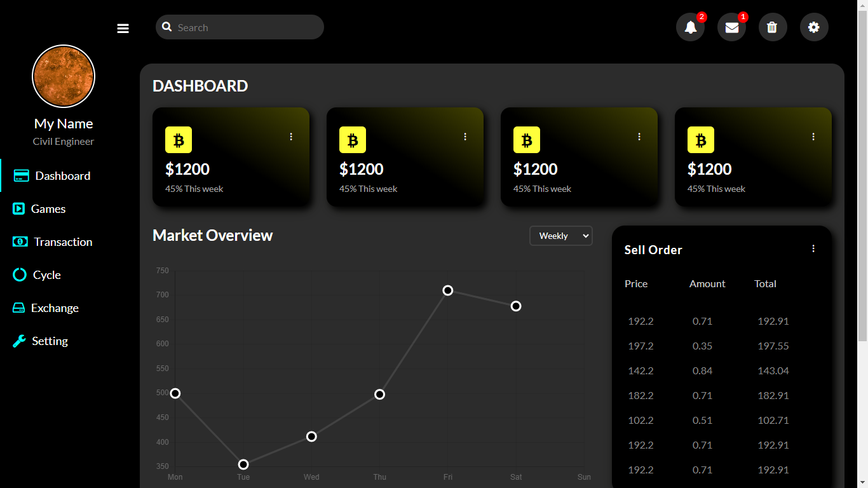Click the 182.91 total cell

pyautogui.click(x=773, y=396)
